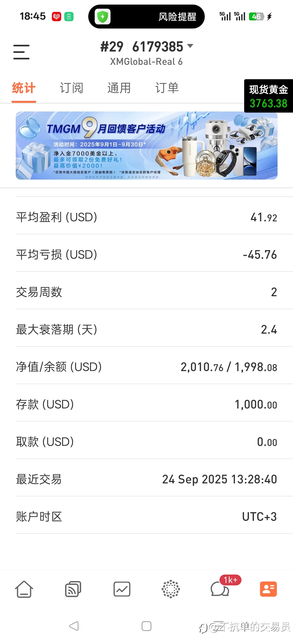Open the signal subscription feed icon
Image resolution: width=293 pixels, height=644 pixels.
pyautogui.click(x=73, y=589)
